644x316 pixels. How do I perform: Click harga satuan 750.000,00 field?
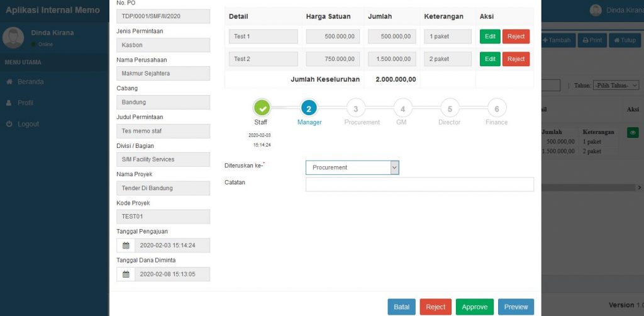(333, 59)
